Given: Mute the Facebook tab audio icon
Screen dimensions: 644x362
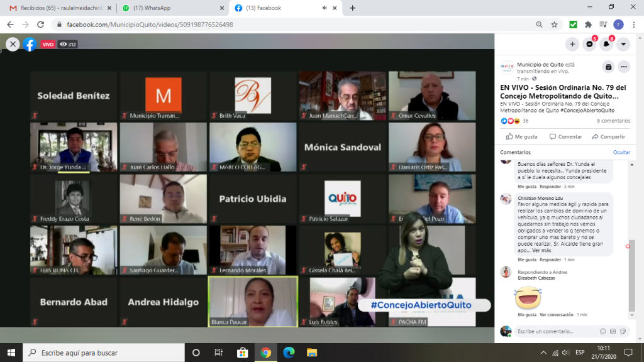Looking at the screenshot, I should click(x=325, y=8).
